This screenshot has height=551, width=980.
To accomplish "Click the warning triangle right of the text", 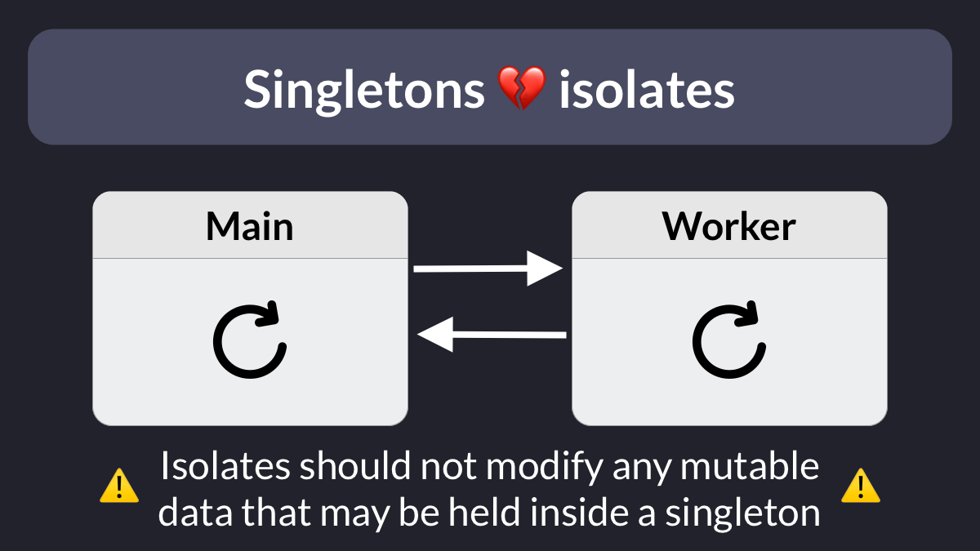I will pyautogui.click(x=861, y=486).
